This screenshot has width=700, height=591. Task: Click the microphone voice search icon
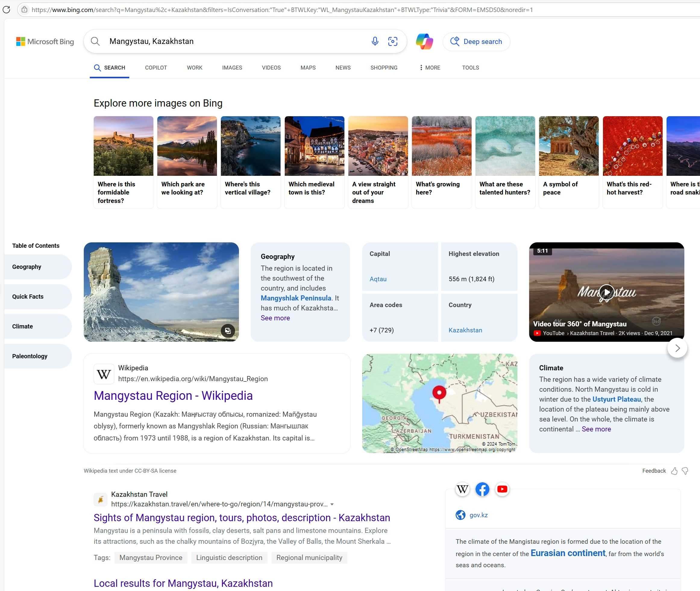375,41
